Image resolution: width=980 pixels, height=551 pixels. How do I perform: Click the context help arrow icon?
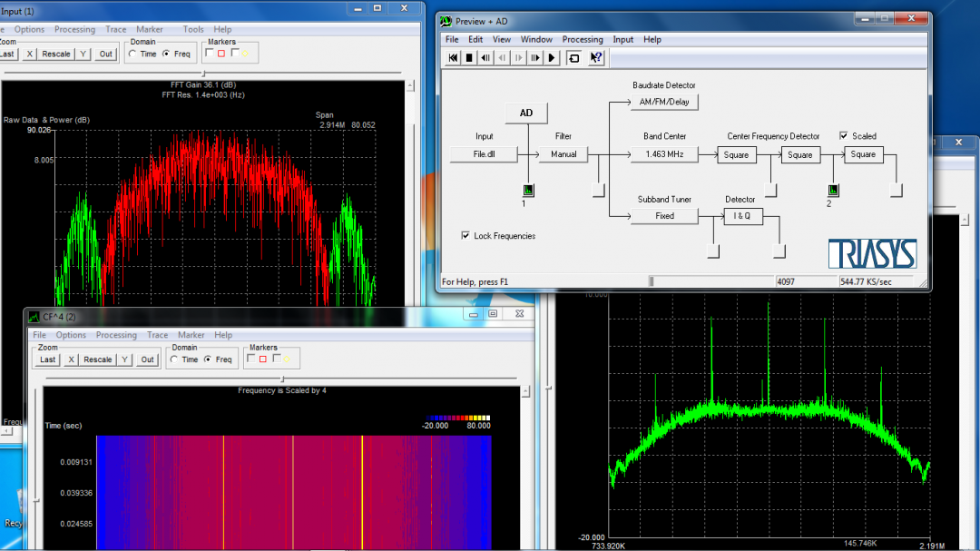pos(596,57)
